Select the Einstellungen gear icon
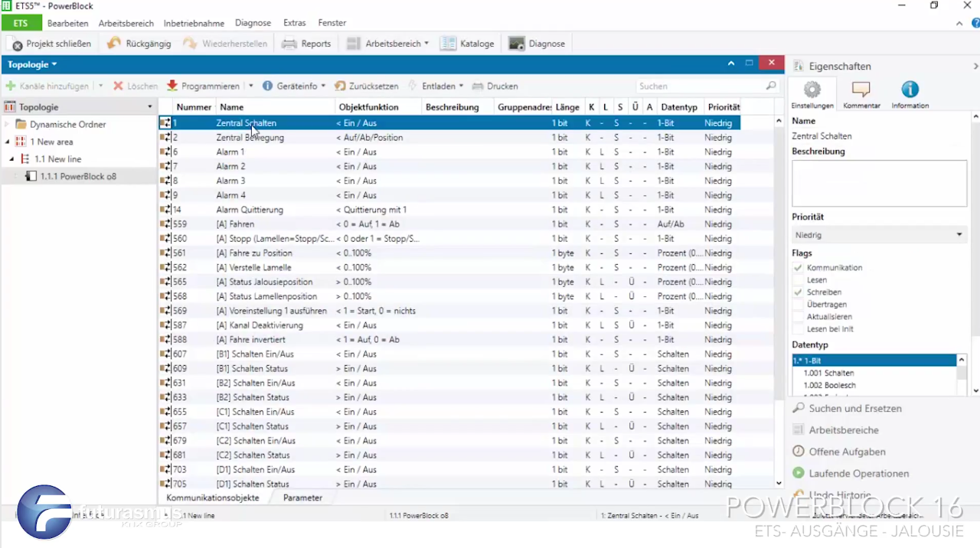980x548 pixels. click(x=812, y=90)
